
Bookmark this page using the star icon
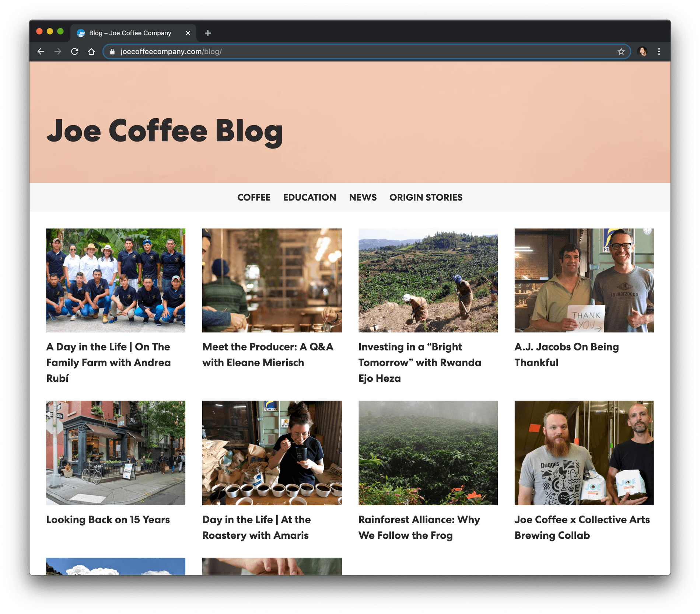(x=622, y=52)
